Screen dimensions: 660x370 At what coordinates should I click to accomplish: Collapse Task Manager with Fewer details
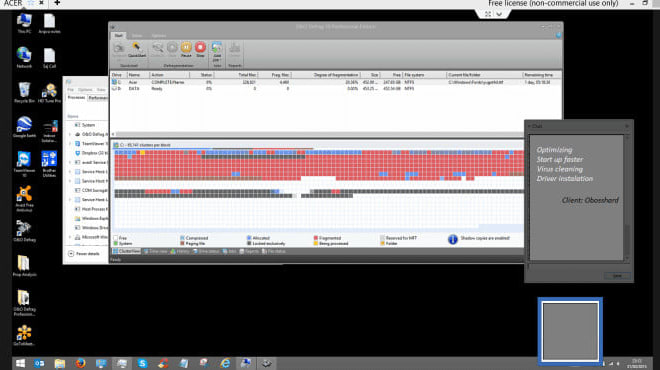coord(84,254)
